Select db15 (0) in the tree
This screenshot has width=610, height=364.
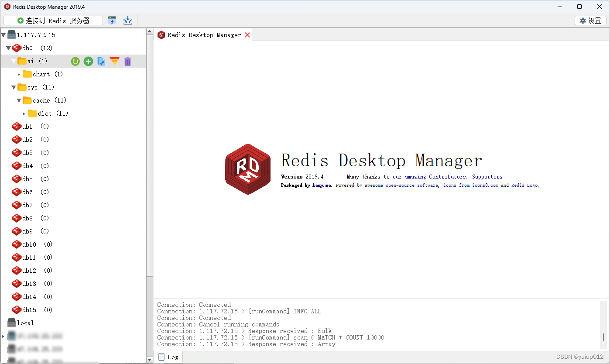point(73,310)
